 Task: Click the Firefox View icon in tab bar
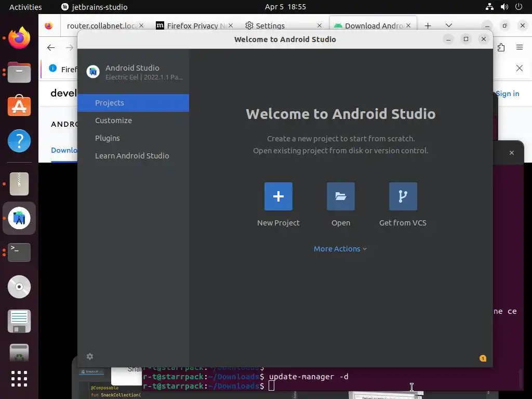[x=49, y=26]
